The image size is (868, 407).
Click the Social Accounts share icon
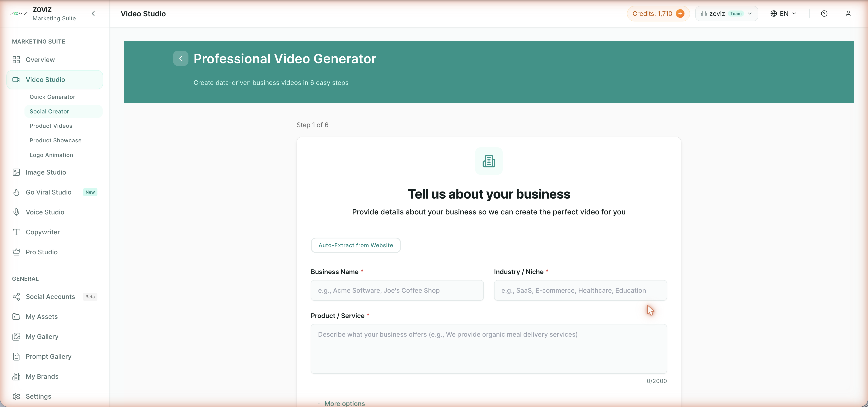click(x=16, y=297)
